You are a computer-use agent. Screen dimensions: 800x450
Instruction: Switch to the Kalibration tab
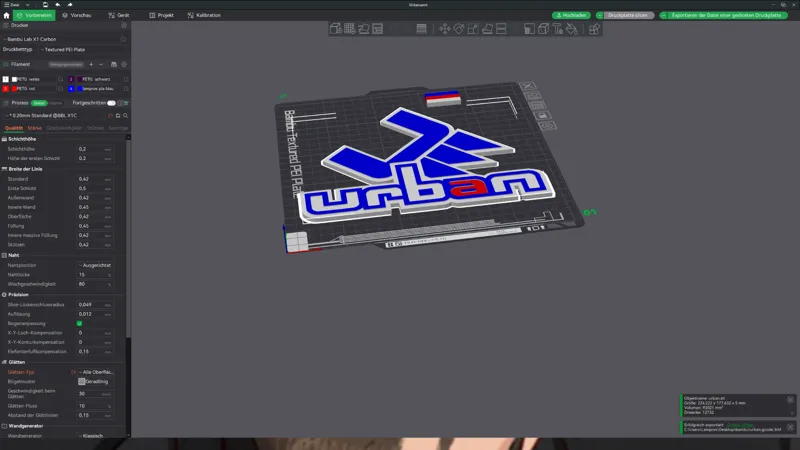pyautogui.click(x=204, y=15)
